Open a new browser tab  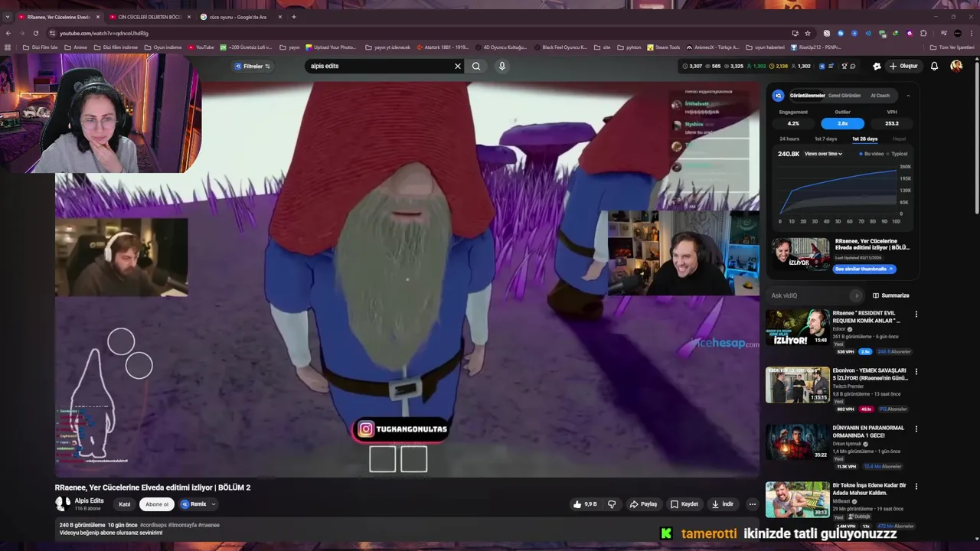(x=294, y=17)
